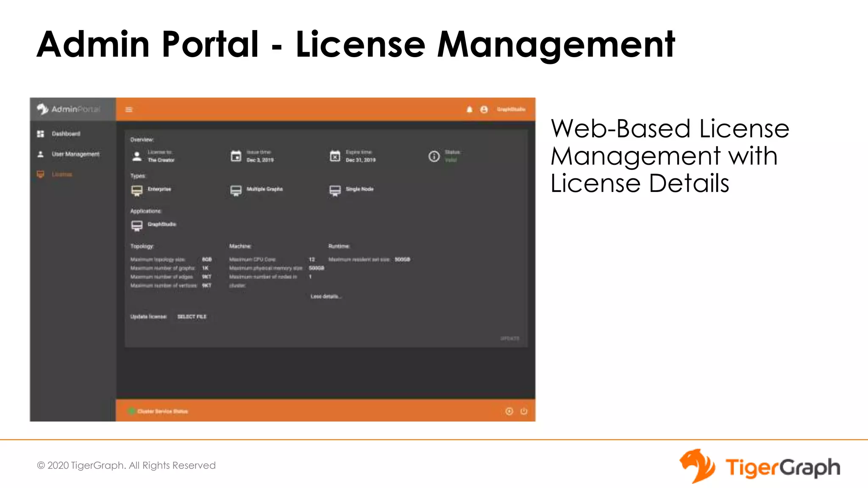Click the GraphStudio application icon
The height and width of the screenshot is (488, 868).
pyautogui.click(x=137, y=226)
